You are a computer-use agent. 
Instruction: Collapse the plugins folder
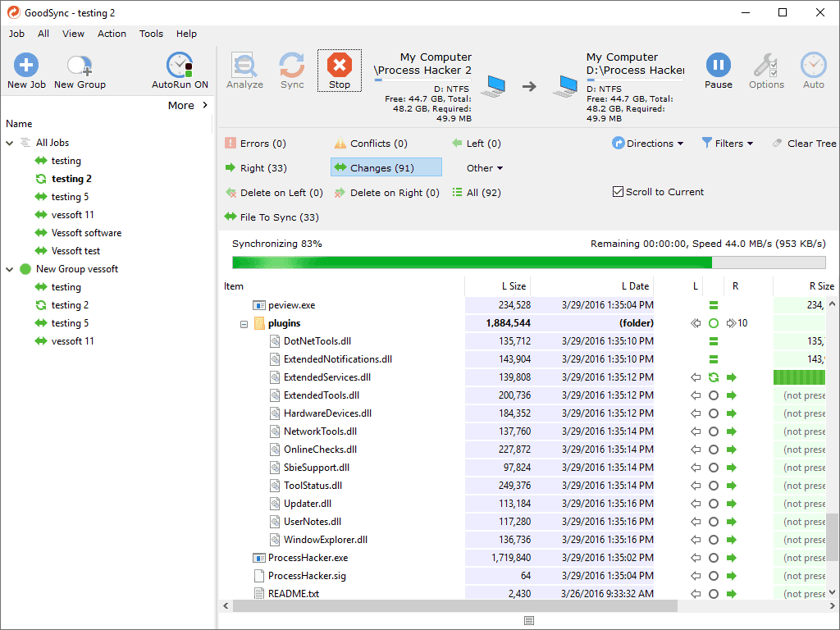point(244,324)
